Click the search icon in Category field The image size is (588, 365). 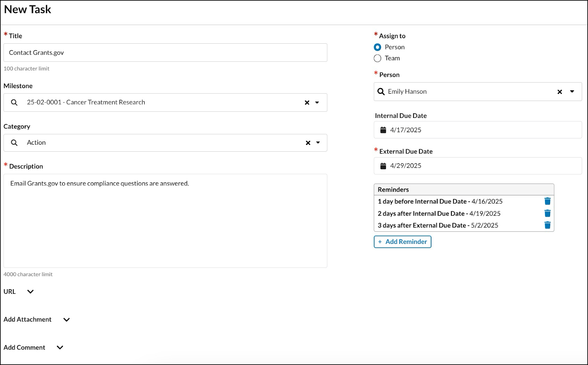click(14, 142)
